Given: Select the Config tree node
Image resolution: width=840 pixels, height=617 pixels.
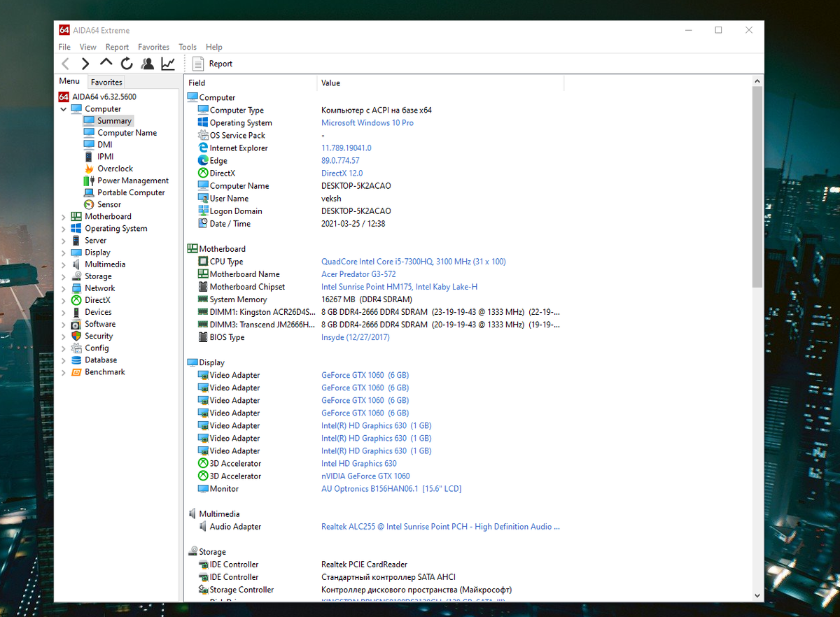Looking at the screenshot, I should tap(97, 348).
